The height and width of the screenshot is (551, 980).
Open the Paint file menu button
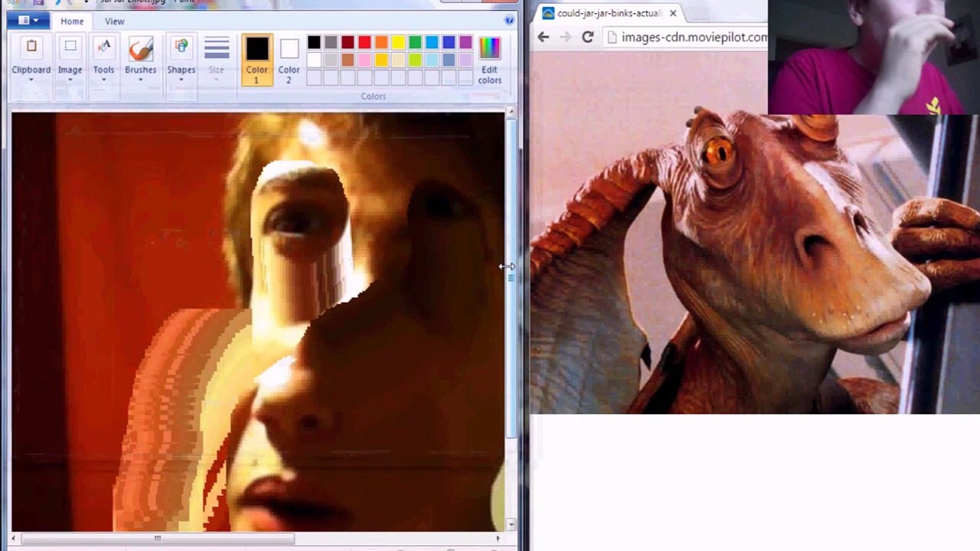28,21
